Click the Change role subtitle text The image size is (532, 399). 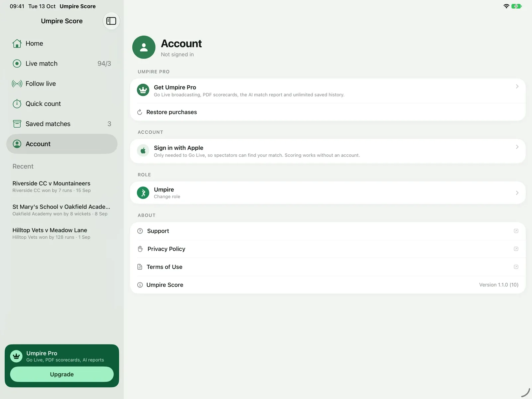click(x=167, y=197)
